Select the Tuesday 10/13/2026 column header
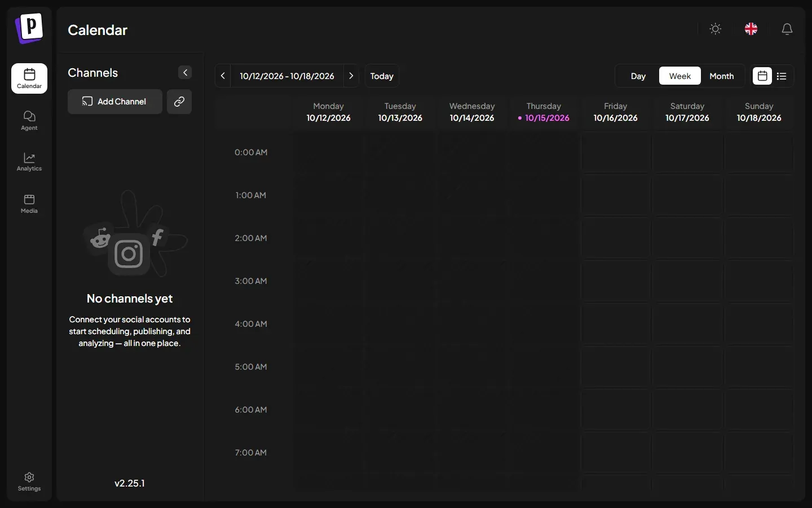The height and width of the screenshot is (508, 812). coord(400,112)
